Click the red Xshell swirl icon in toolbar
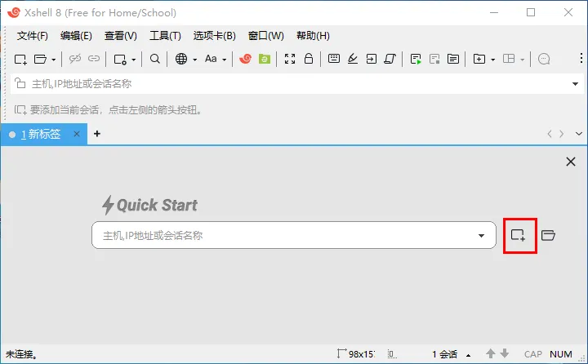The height and width of the screenshot is (364, 588). [x=245, y=59]
